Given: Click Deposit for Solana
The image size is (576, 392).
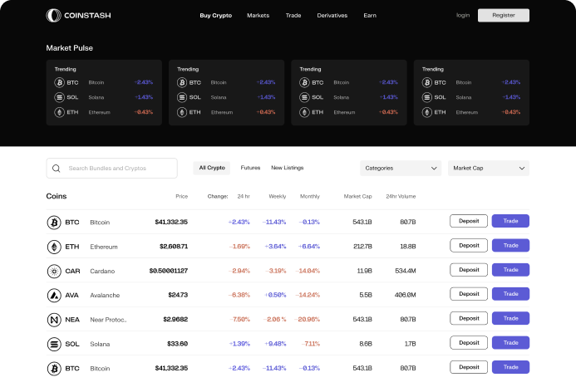Looking at the screenshot, I should pos(469,343).
